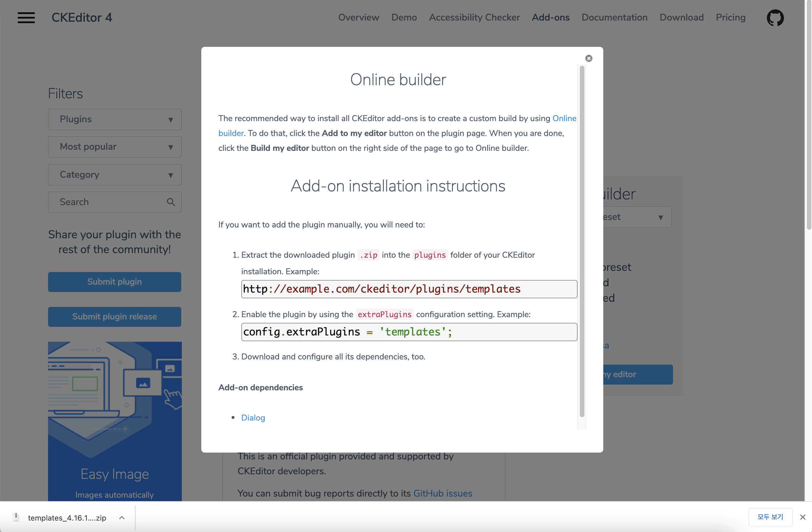This screenshot has width=812, height=532.
Task: Follow the Online builder link in dialog
Action: 564,118
